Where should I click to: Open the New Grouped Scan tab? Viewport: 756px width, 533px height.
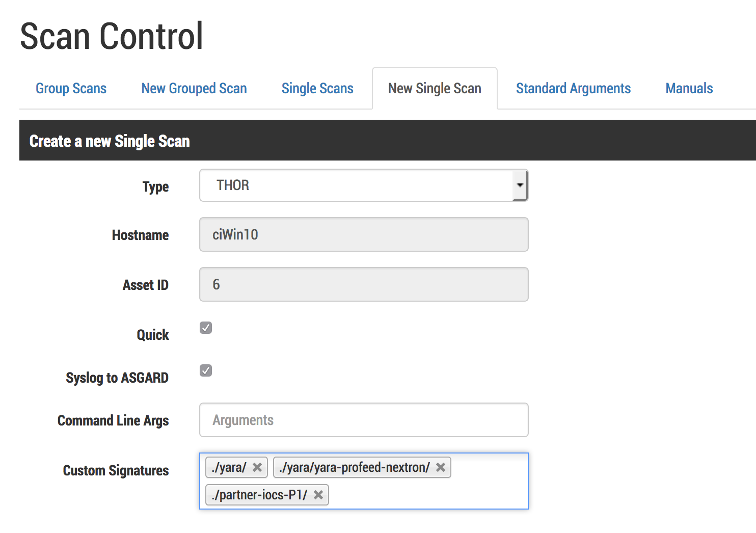point(194,89)
